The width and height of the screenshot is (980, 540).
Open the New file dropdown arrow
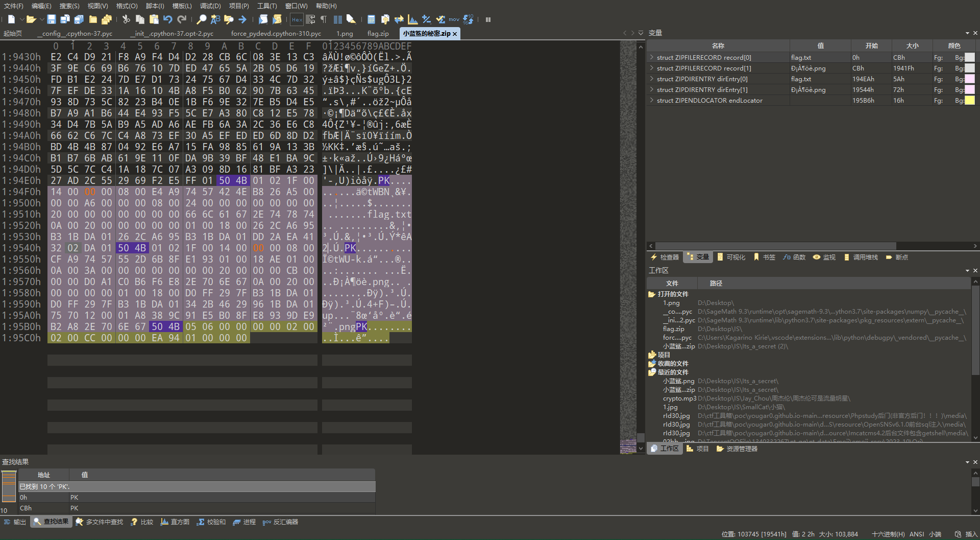point(22,19)
